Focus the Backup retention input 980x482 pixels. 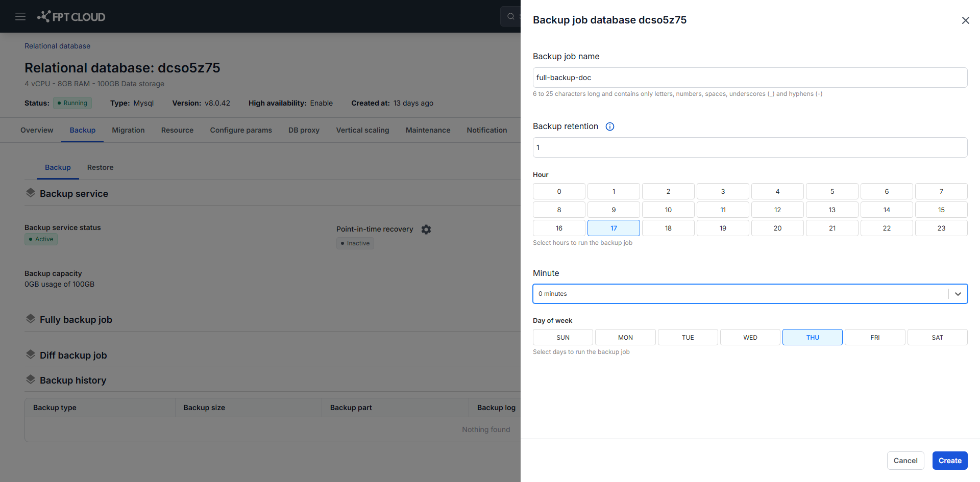tap(750, 147)
